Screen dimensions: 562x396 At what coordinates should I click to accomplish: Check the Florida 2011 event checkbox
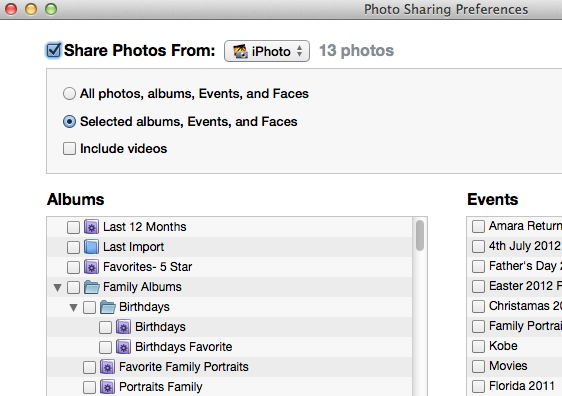click(x=478, y=387)
